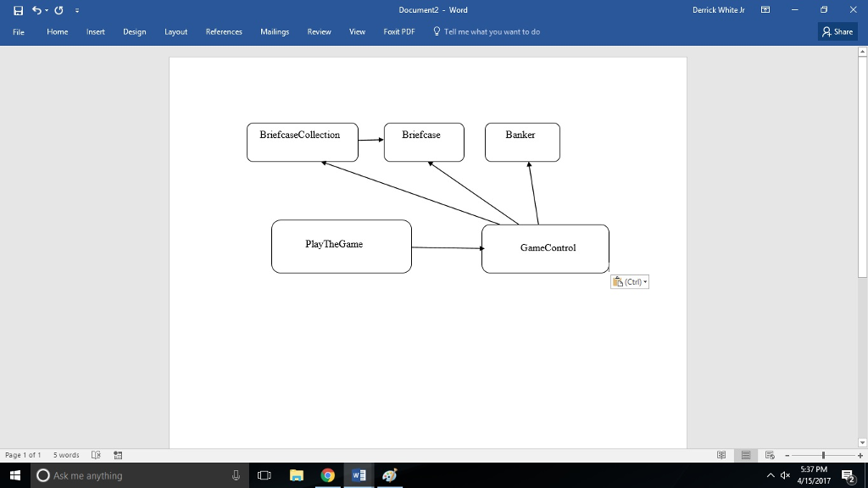Switch to Read Mode view

click(721, 455)
